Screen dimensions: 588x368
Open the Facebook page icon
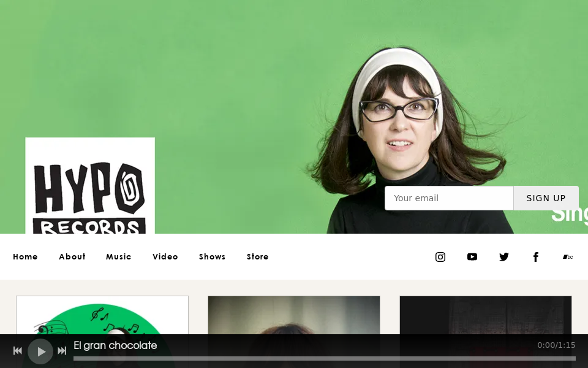536,257
